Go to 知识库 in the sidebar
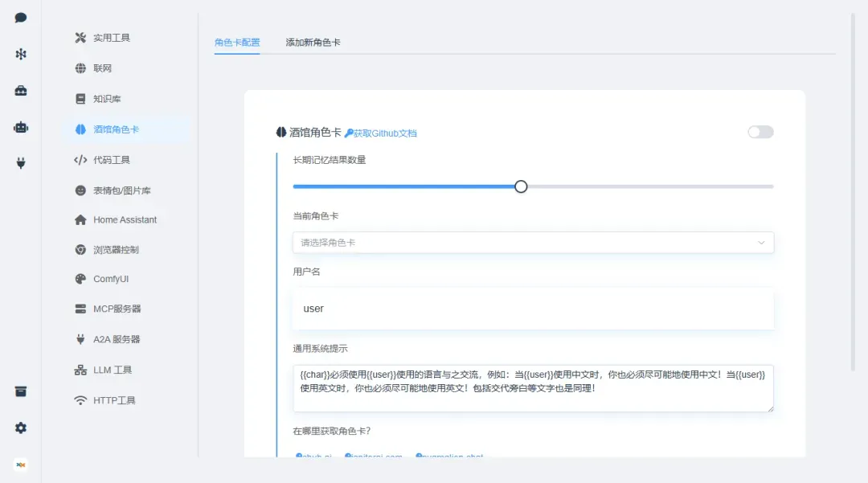 pyautogui.click(x=107, y=99)
